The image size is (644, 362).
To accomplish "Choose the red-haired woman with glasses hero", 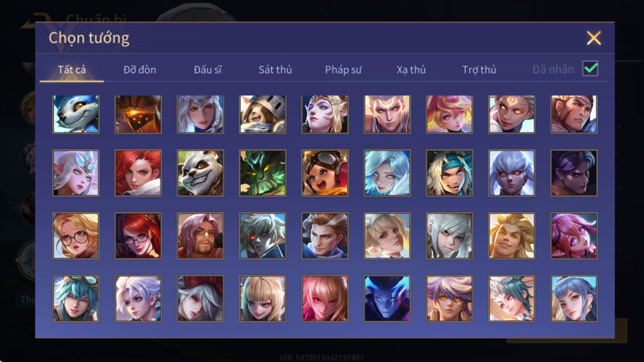I will tap(138, 236).
